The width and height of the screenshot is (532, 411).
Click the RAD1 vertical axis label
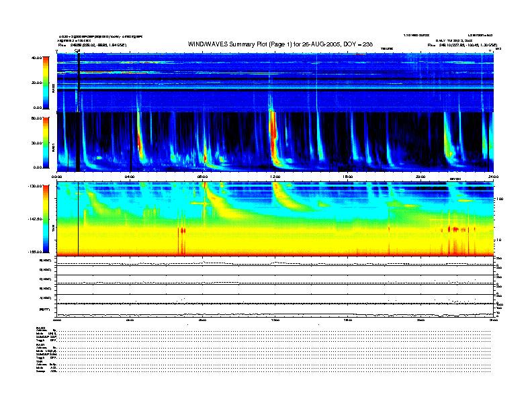pyautogui.click(x=53, y=147)
